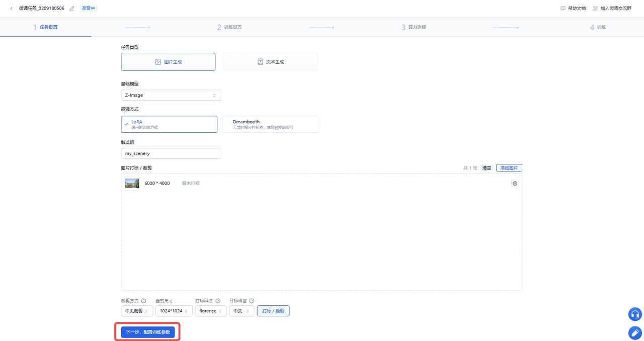This screenshot has width=644, height=341.
Task: Click the floating blue pencil feedback button
Action: click(x=635, y=332)
